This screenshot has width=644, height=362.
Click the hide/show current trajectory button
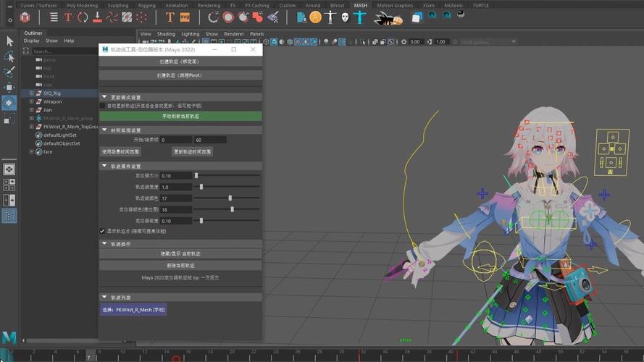[180, 254]
